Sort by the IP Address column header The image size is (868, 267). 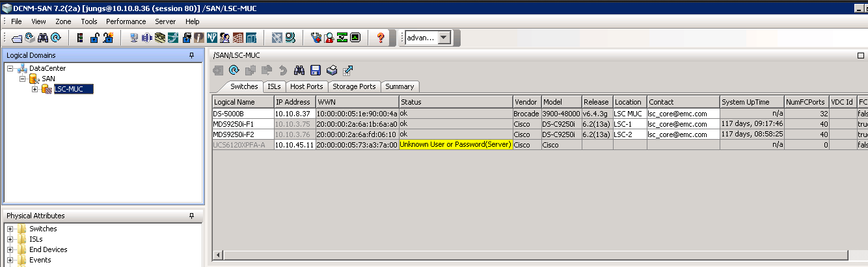click(x=295, y=102)
